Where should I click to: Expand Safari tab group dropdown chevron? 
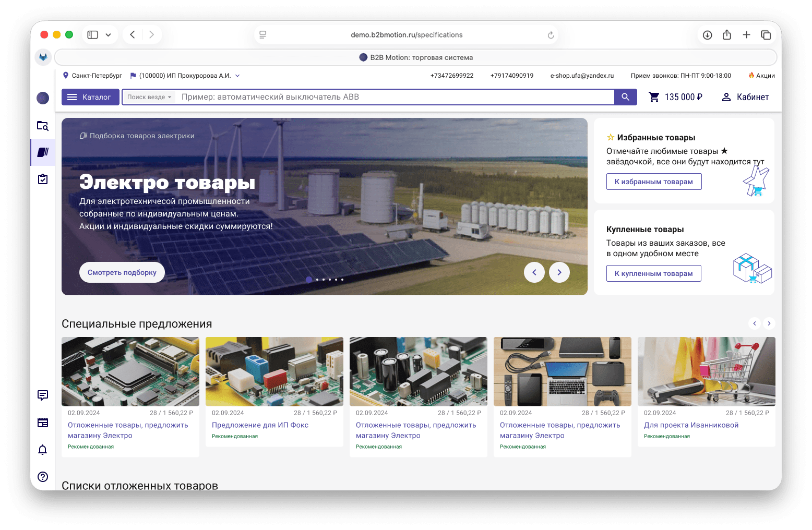point(109,35)
